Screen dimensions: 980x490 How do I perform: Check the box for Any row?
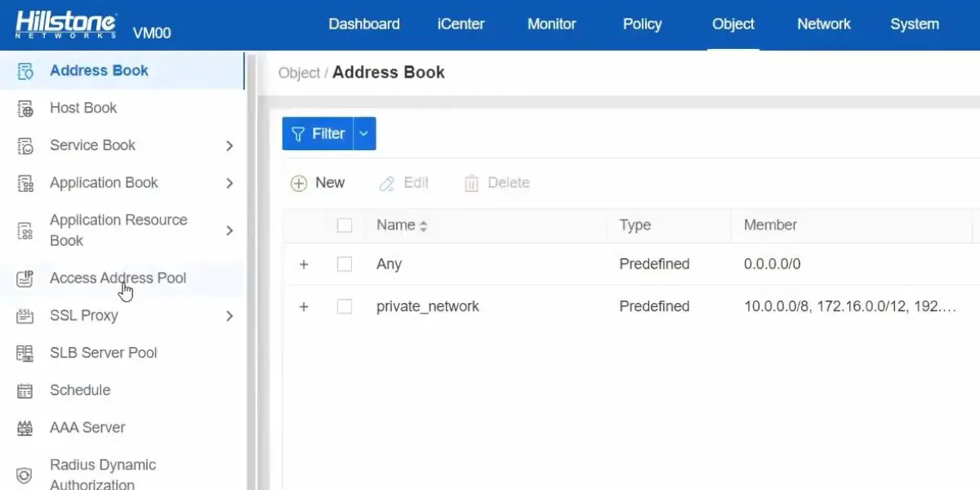345,265
